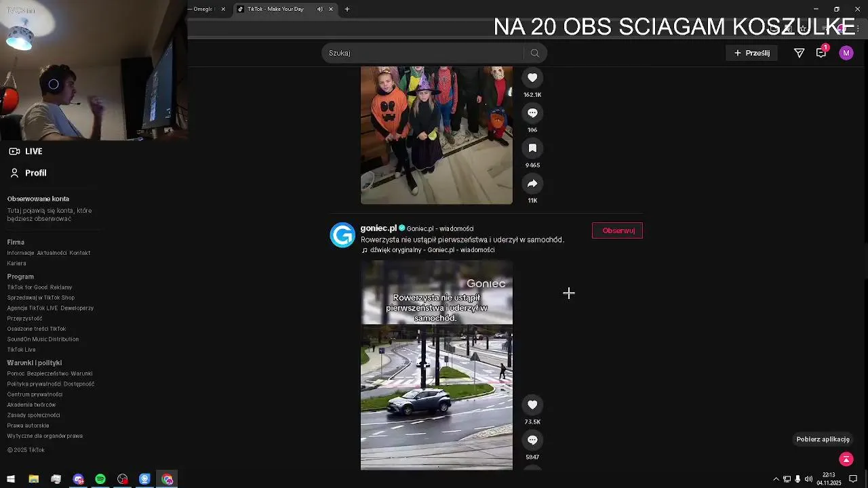Screen dimensions: 868x488
Task: Open the Informacje footer link
Action: (20, 253)
